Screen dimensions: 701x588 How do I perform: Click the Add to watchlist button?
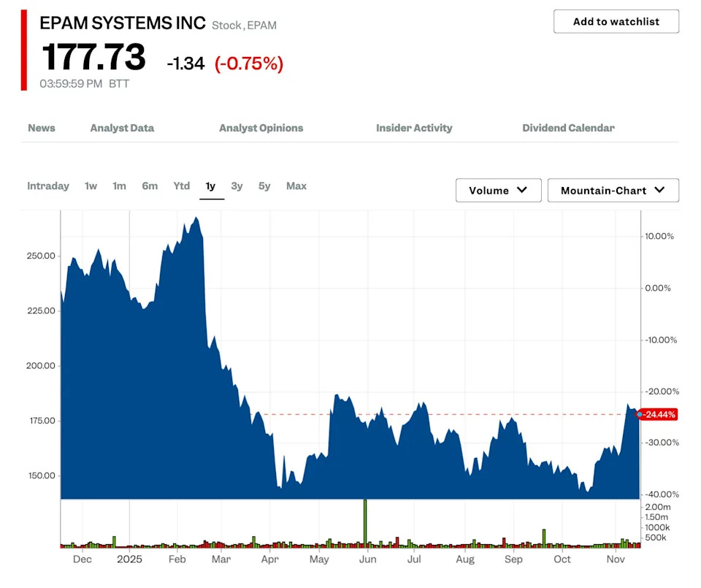[x=616, y=21]
